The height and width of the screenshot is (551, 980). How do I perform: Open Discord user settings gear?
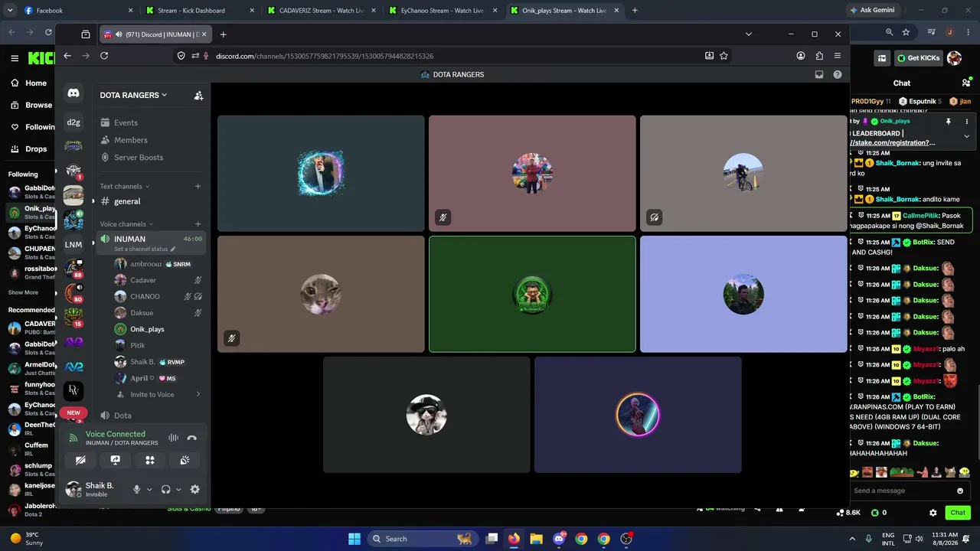point(194,489)
